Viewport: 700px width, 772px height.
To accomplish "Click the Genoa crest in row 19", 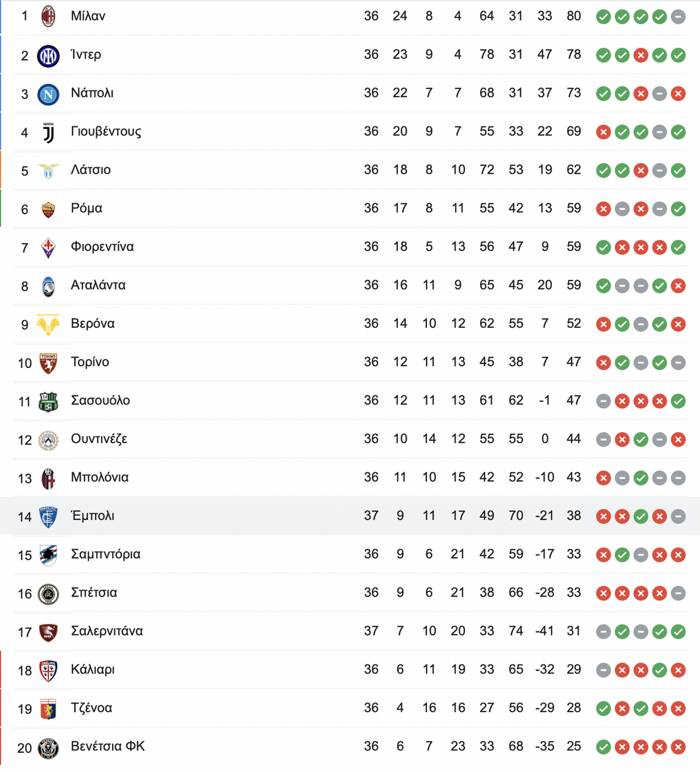I will [48, 709].
